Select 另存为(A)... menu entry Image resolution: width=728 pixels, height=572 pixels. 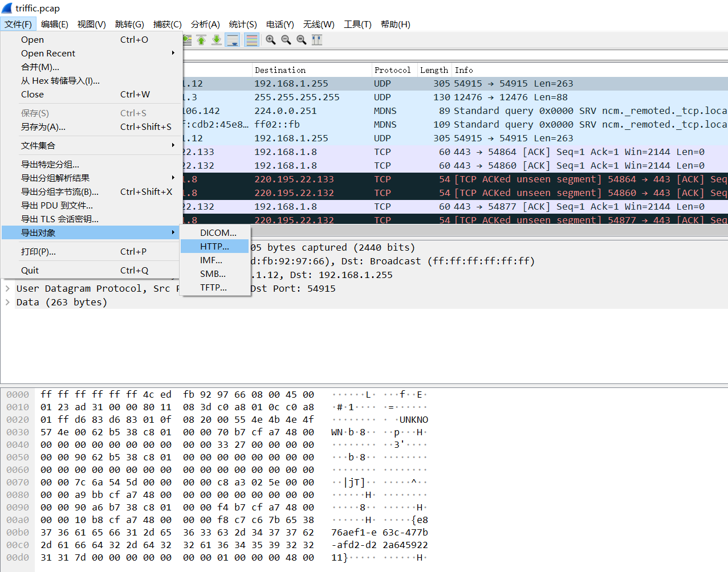tap(90, 127)
